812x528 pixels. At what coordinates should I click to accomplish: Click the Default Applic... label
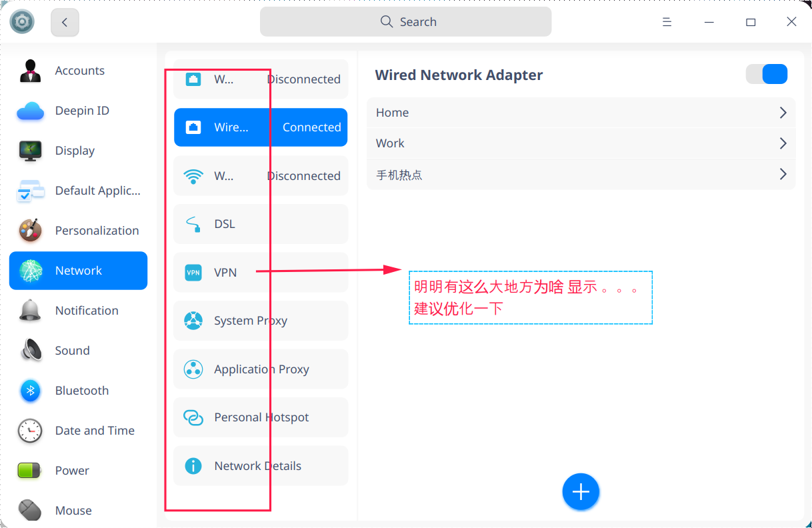pyautogui.click(x=98, y=191)
